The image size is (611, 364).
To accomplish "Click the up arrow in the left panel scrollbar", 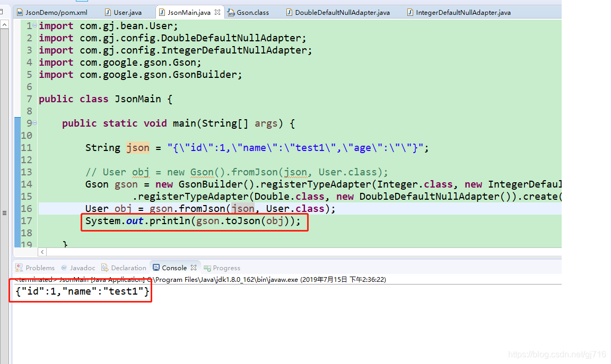I will point(4,24).
